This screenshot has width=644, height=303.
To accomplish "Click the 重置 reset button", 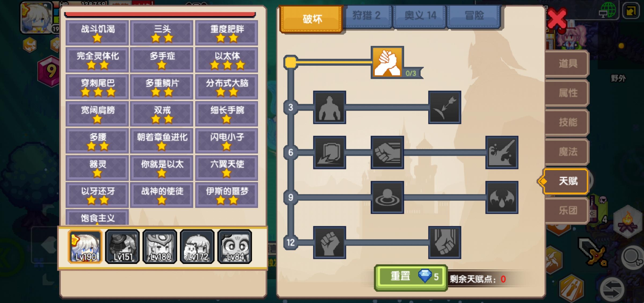I will [x=411, y=277].
